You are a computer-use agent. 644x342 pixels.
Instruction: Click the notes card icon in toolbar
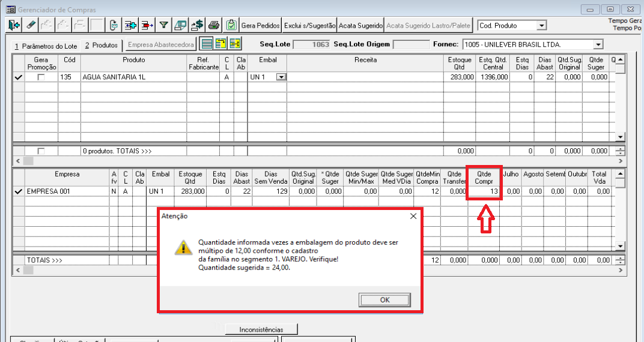coord(180,25)
